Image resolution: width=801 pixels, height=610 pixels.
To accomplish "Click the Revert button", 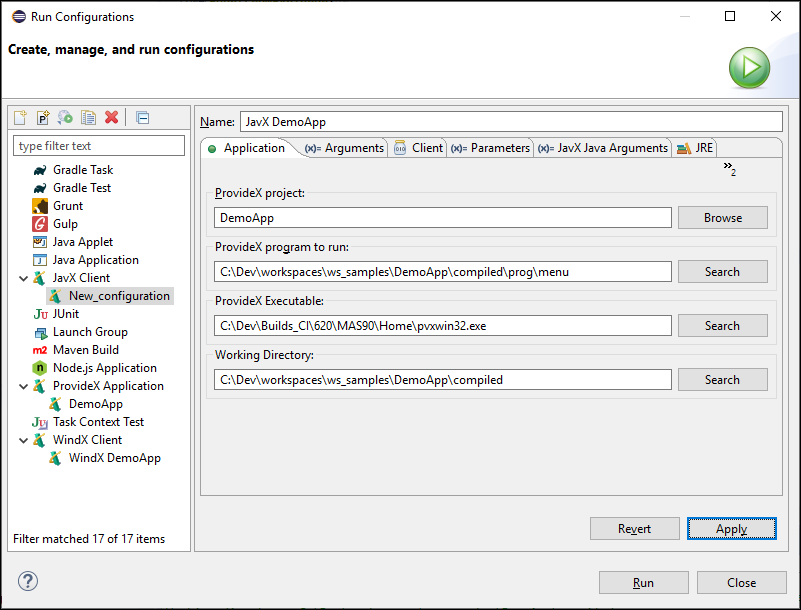I will click(x=634, y=529).
